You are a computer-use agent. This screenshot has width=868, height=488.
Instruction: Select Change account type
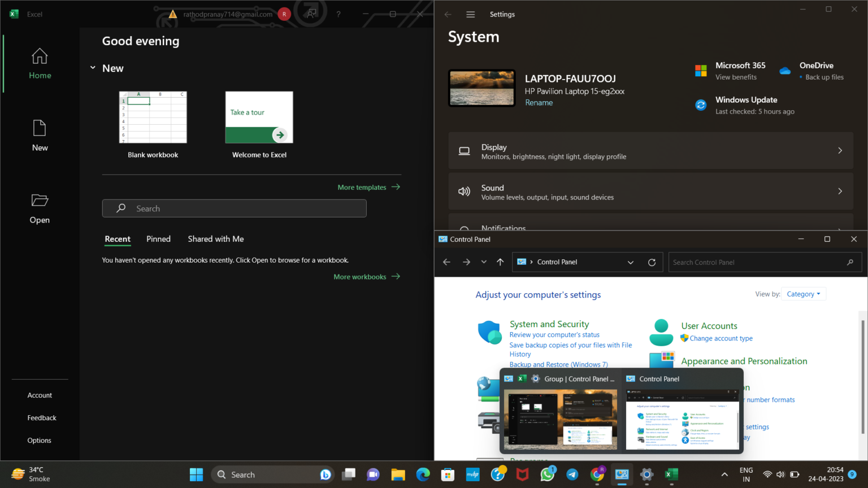point(720,338)
